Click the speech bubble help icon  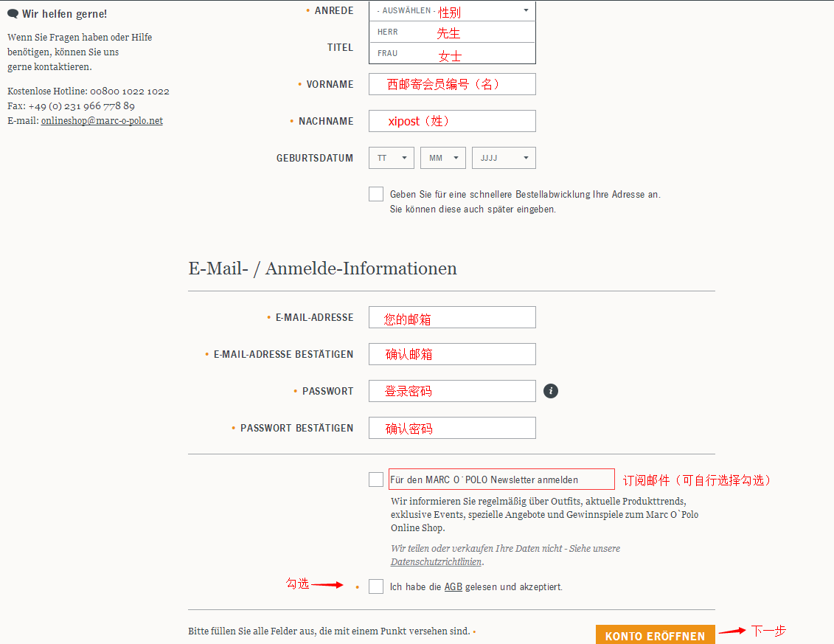click(13, 14)
